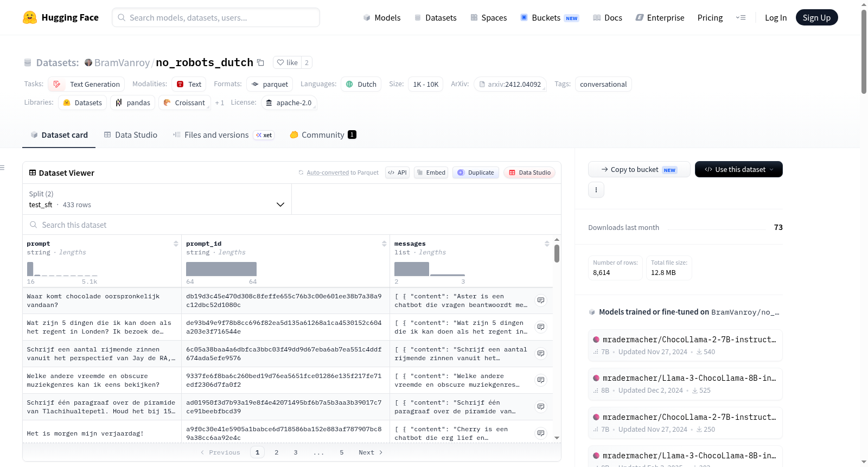This screenshot has width=868, height=467.
Task: Focus the models, datasets, users search box
Action: point(216,17)
